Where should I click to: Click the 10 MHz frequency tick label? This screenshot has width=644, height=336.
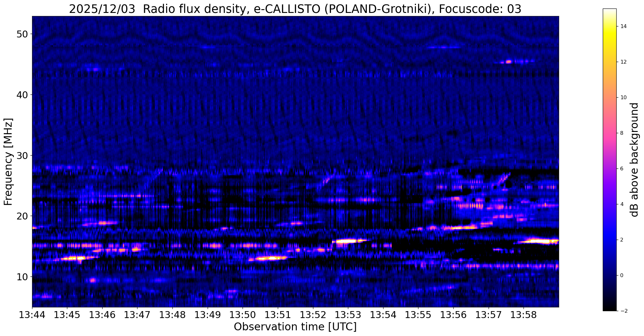pos(22,277)
